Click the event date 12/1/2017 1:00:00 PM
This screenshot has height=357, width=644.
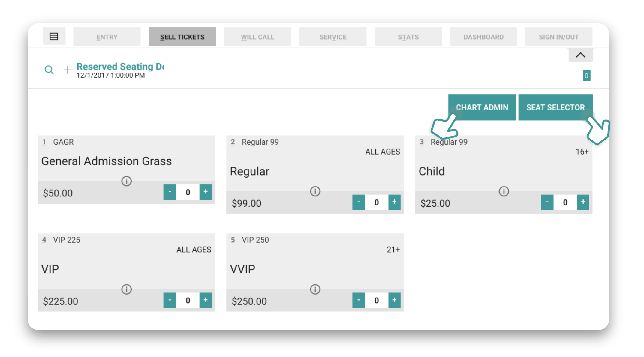111,75
